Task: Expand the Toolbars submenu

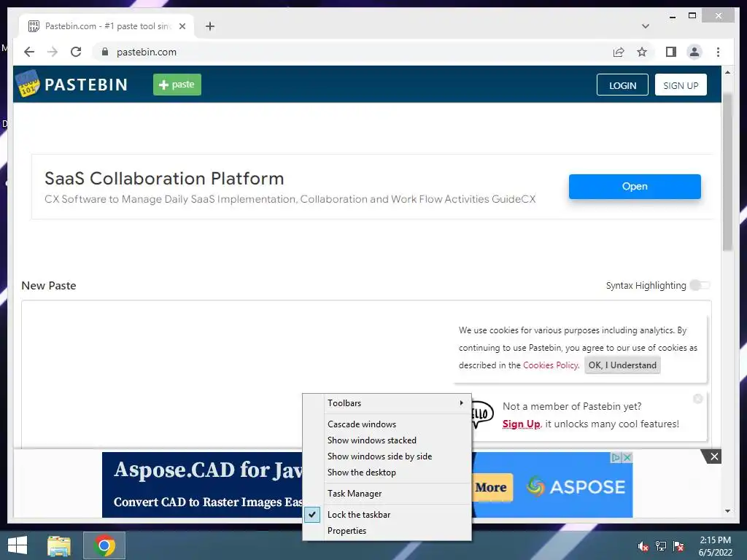Action: 387,403
